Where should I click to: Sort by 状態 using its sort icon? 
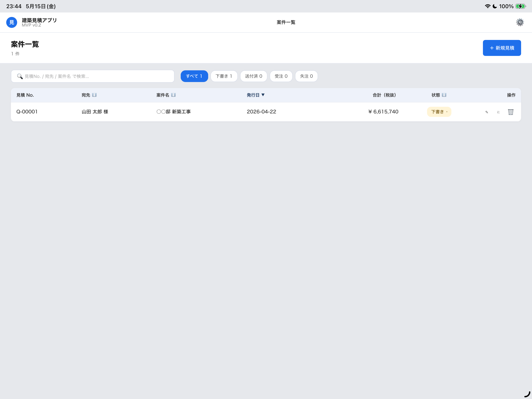[x=444, y=95]
